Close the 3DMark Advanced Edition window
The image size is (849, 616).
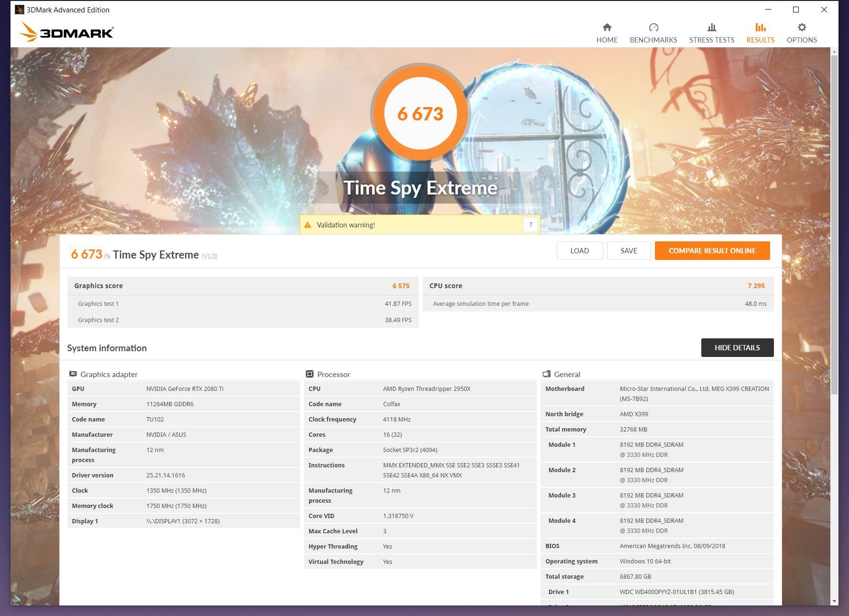click(824, 10)
